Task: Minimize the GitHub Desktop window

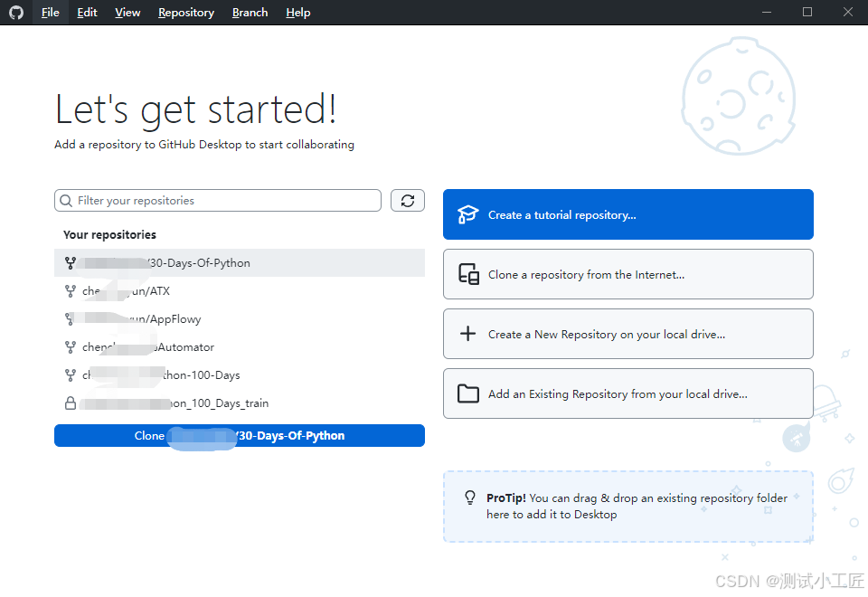Action: click(767, 12)
